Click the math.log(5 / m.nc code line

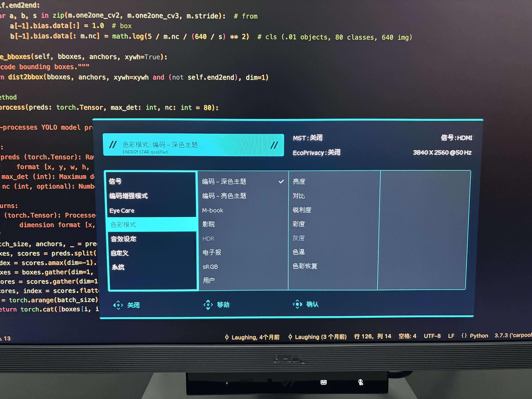click(x=211, y=37)
